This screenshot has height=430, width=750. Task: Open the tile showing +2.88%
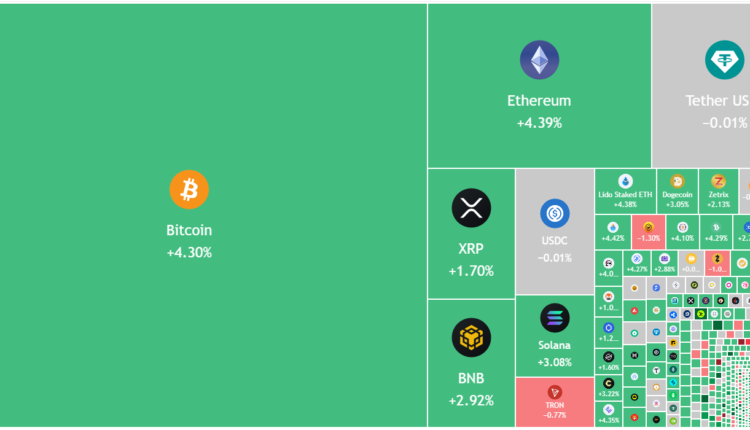pyautogui.click(x=664, y=263)
